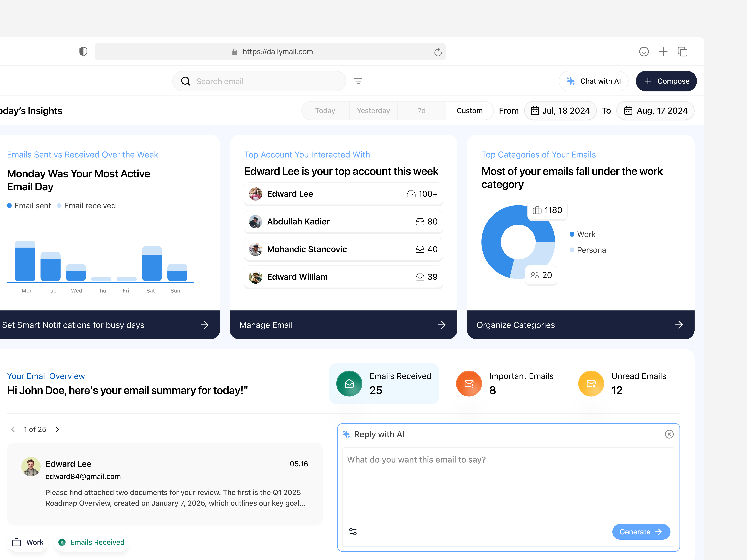Open the Custom date range selector
This screenshot has width=747, height=560.
click(x=469, y=110)
